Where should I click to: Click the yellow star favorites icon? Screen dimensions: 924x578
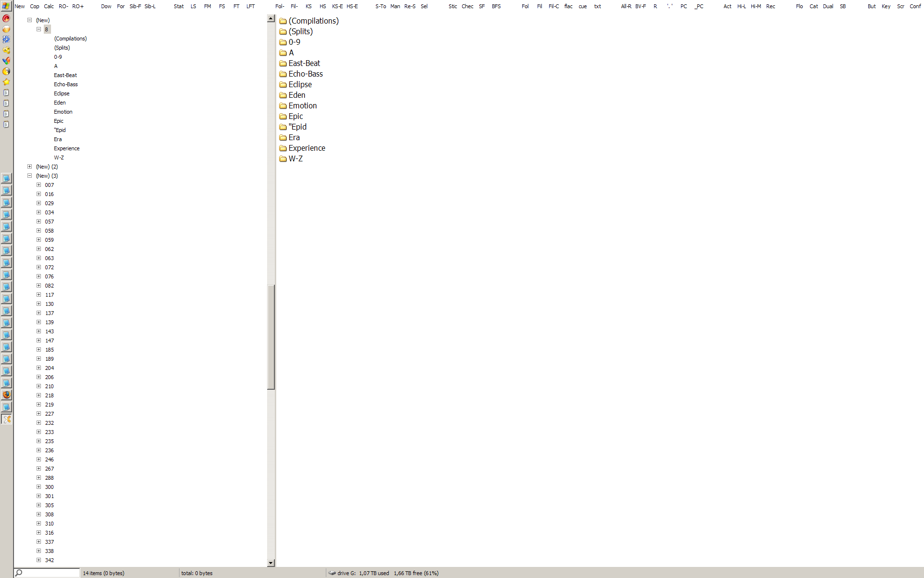pyautogui.click(x=6, y=82)
